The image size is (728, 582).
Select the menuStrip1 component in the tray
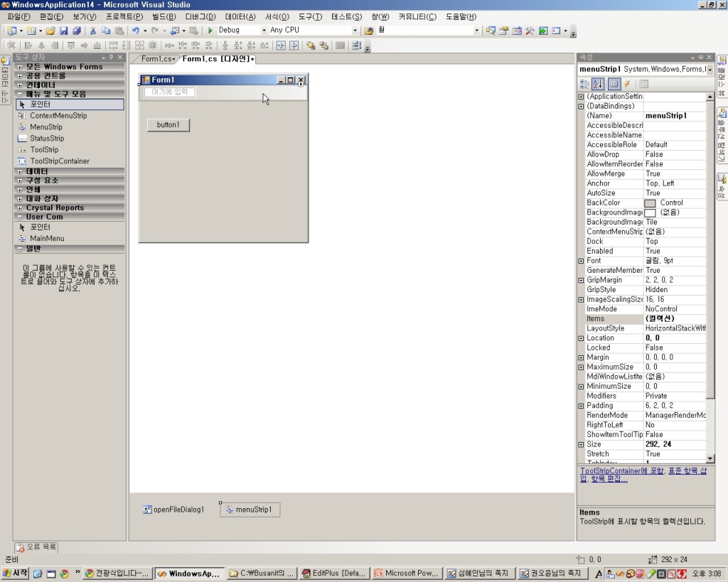tap(250, 510)
